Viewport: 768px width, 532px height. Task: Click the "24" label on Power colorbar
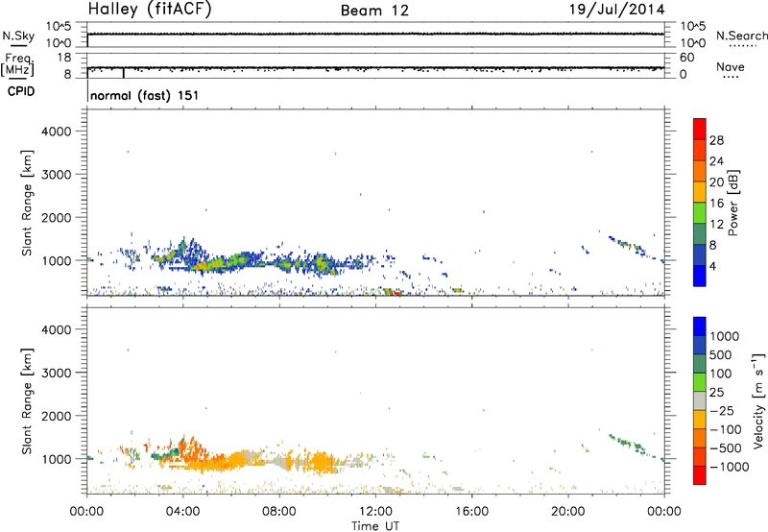[716, 161]
